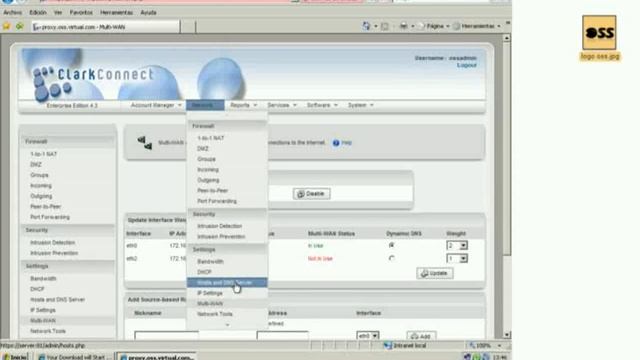Click the blue Help question mark icon
Image resolution: width=640 pixels, height=360 pixels.
[x=336, y=143]
